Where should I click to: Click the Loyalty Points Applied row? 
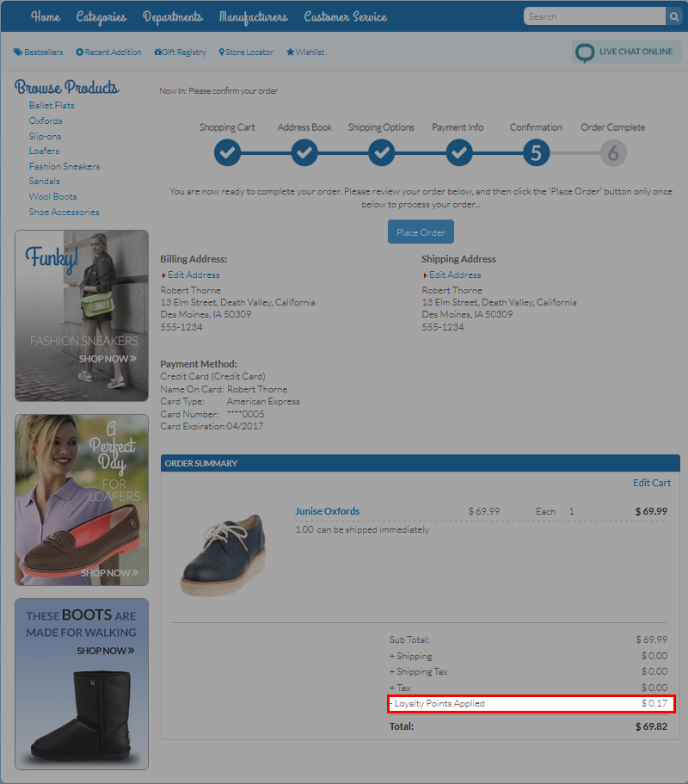(x=531, y=703)
